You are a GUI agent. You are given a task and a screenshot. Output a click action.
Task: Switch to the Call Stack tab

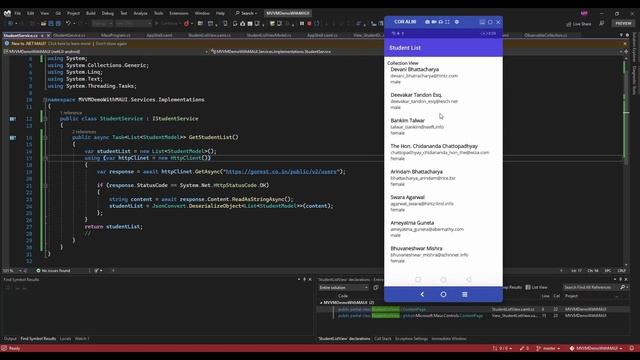coord(383,339)
